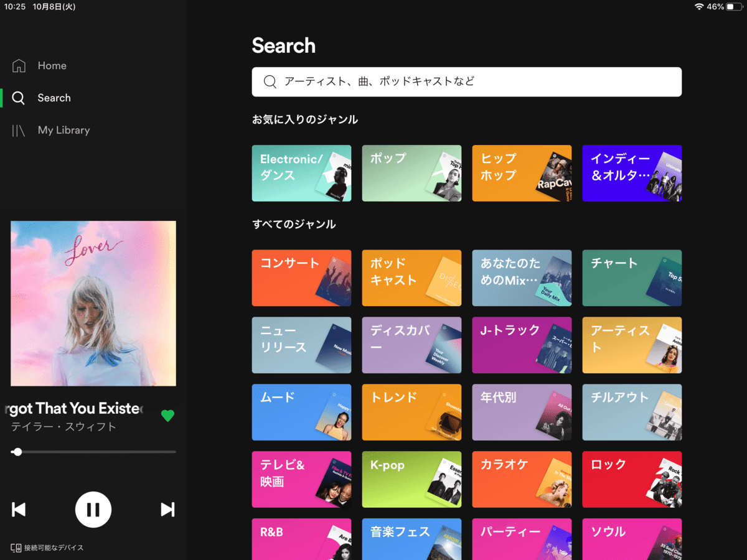Open the ロック category card

[632, 480]
